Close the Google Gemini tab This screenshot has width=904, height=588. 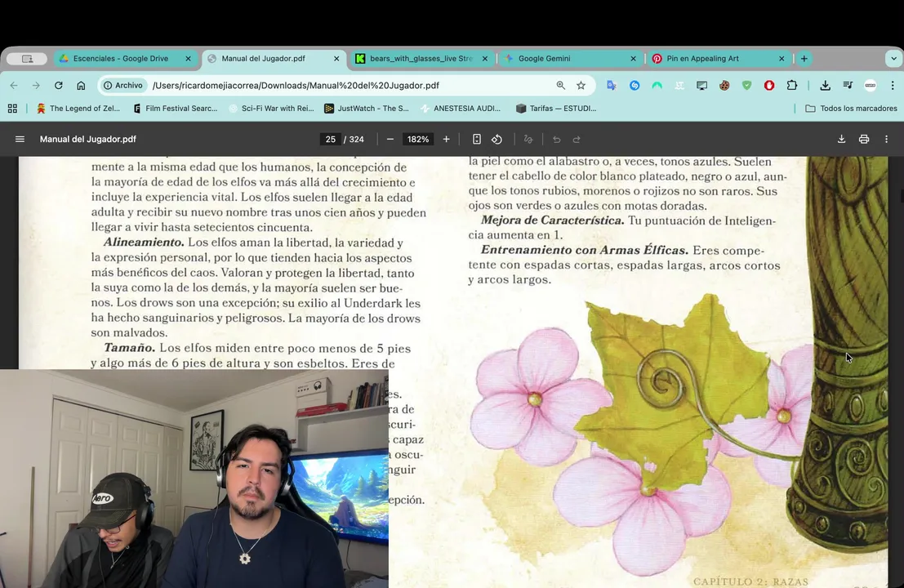633,58
